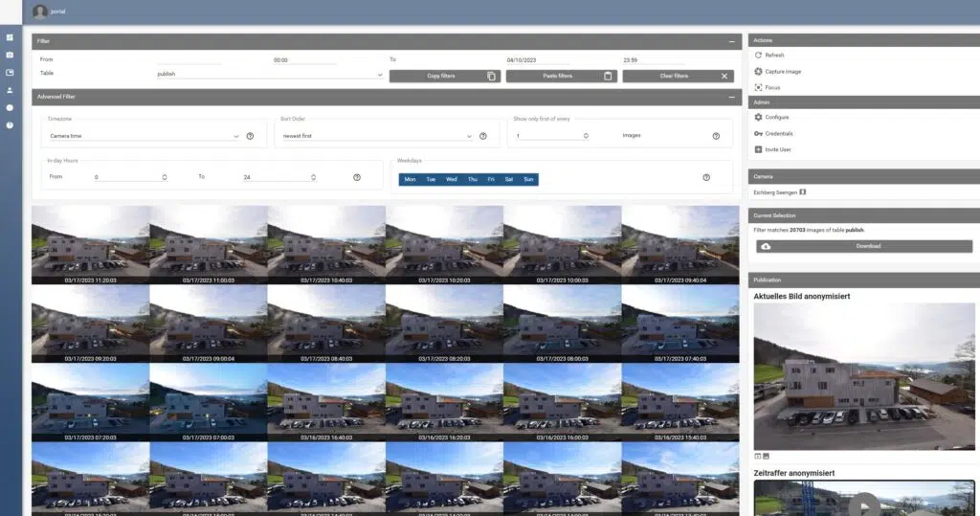Viewport: 980px width, 516px height.
Task: Click the In-day Hours From stepper
Action: coord(165,177)
